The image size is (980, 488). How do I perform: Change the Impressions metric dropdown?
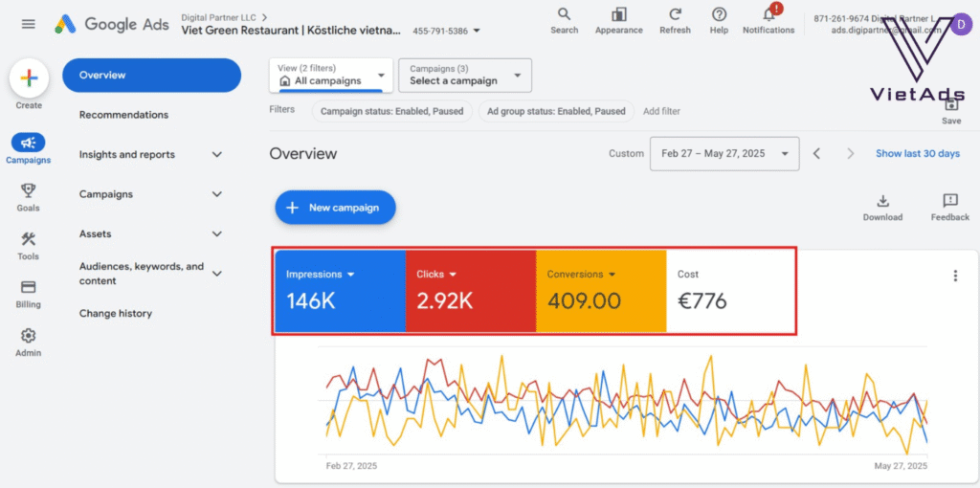click(320, 275)
